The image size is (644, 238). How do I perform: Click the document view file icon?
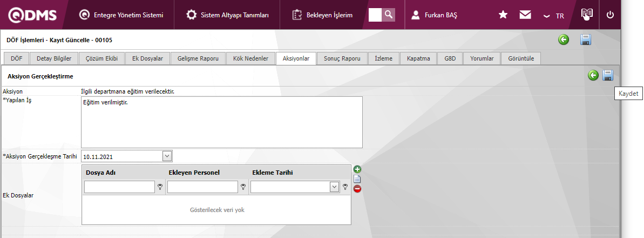[x=357, y=179]
